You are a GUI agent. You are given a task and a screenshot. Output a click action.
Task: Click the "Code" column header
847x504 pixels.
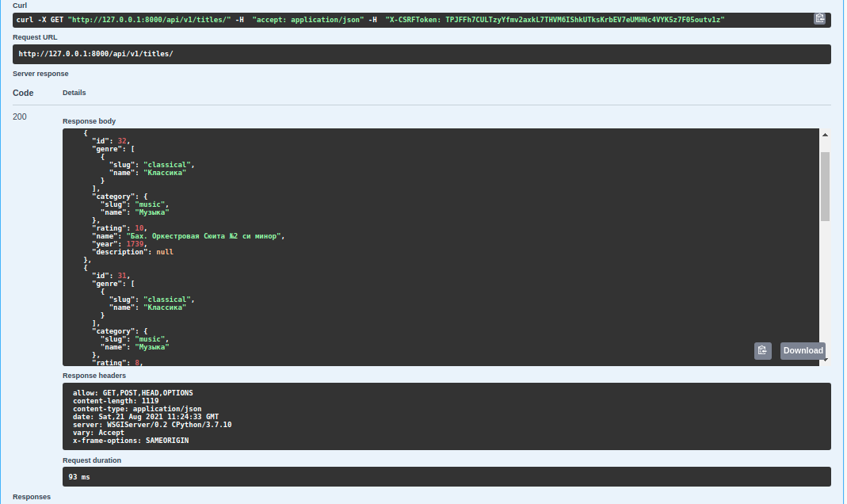tap(23, 93)
